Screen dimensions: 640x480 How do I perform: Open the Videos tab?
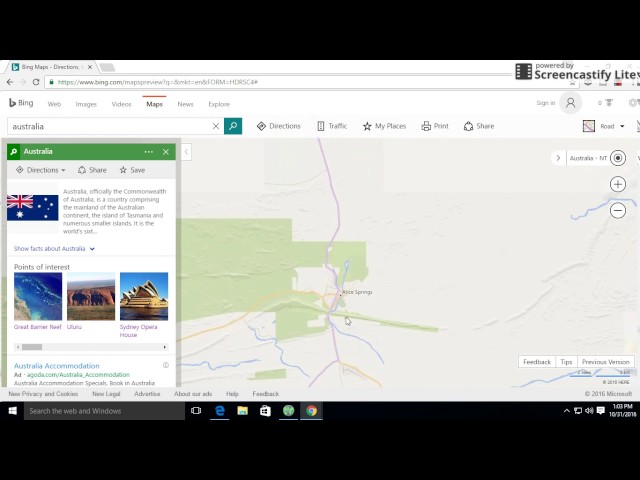pos(121,104)
